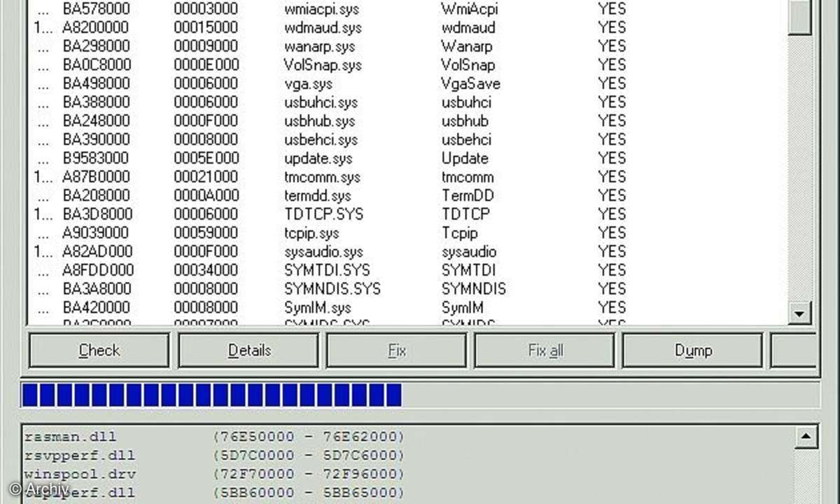The height and width of the screenshot is (504, 840).
Task: Click base address BA578000
Action: tap(96, 10)
